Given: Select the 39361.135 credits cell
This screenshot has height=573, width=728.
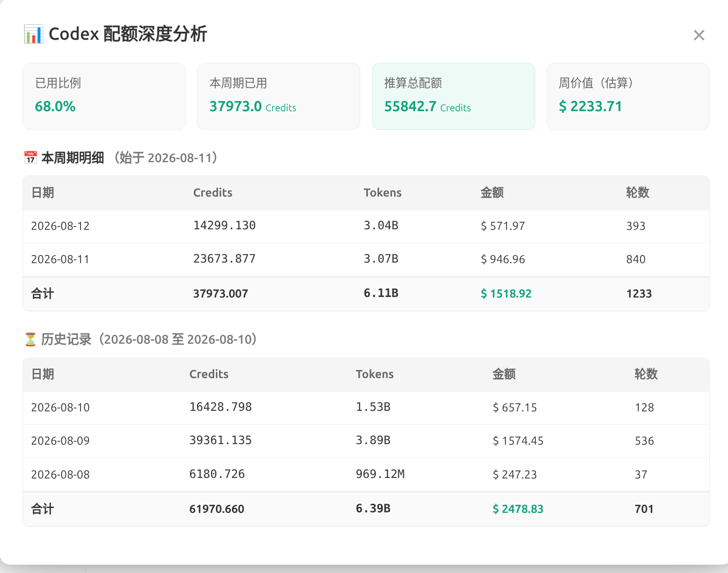Looking at the screenshot, I should point(221,440).
